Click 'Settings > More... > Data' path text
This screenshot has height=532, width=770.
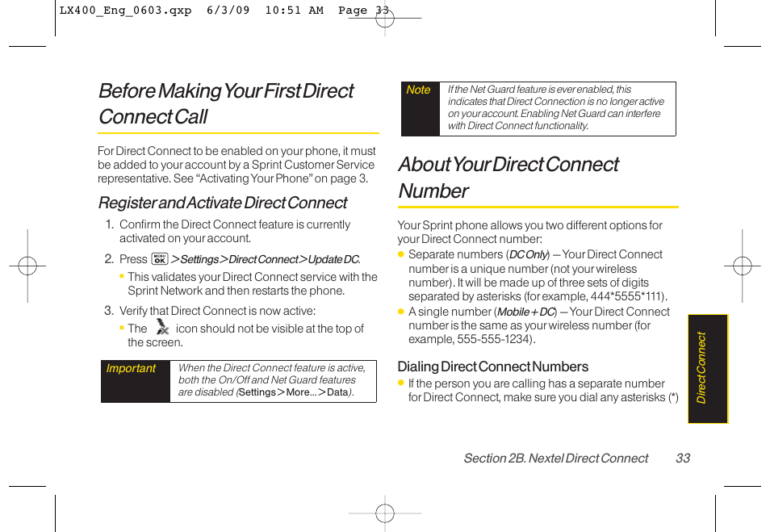pos(293,392)
